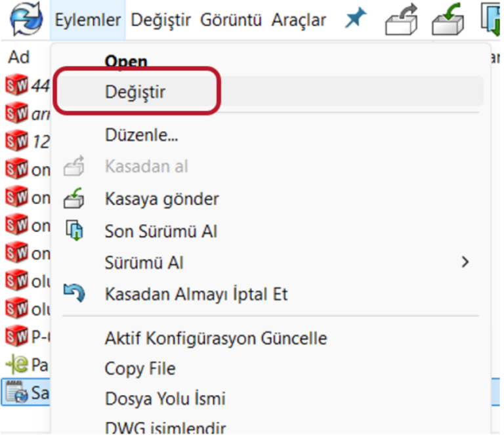Image resolution: width=504 pixels, height=435 pixels.
Task: Choose Copy File from the menu
Action: [140, 369]
